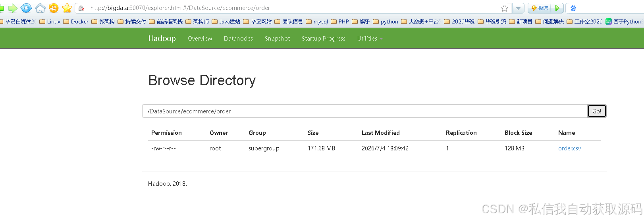Click the Size column header
This screenshot has width=644, height=220.
click(x=313, y=133)
